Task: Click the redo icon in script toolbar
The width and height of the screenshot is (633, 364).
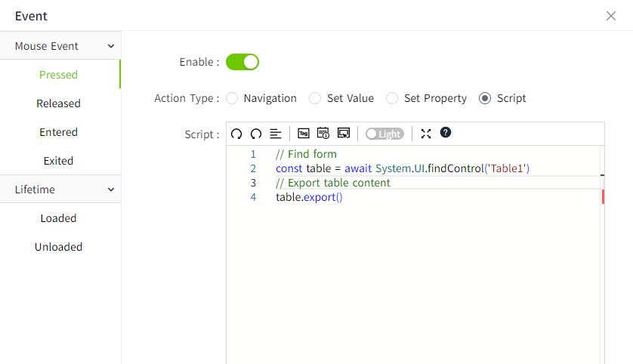Action: click(256, 134)
